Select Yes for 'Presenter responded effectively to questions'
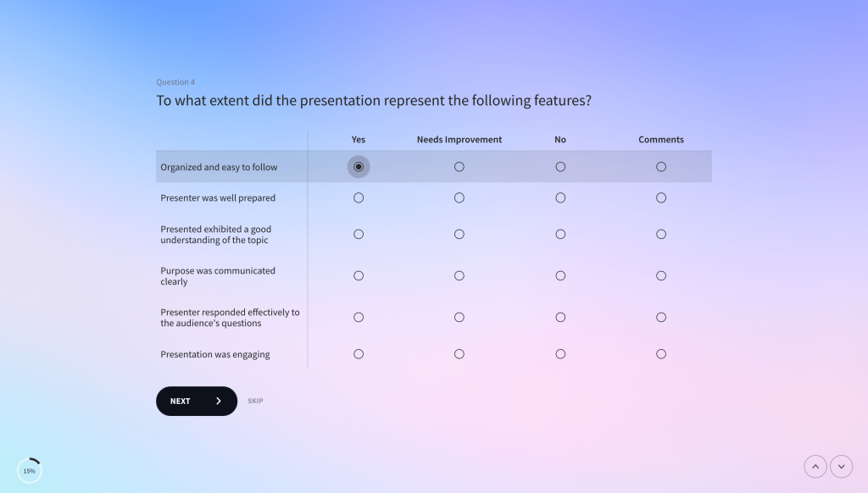This screenshot has width=868, height=493. tap(359, 317)
